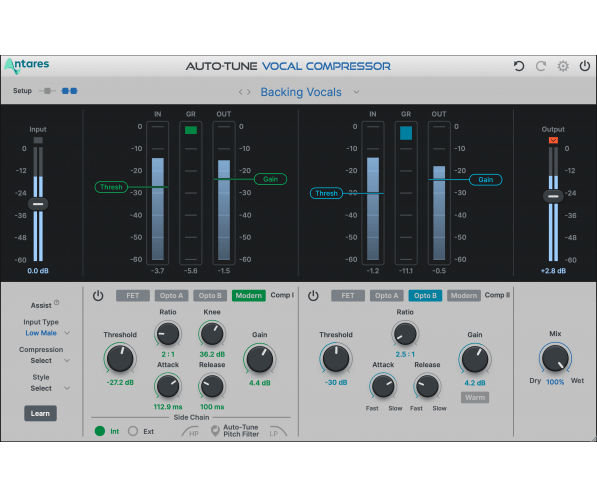Open the settings gear icon

tap(563, 66)
